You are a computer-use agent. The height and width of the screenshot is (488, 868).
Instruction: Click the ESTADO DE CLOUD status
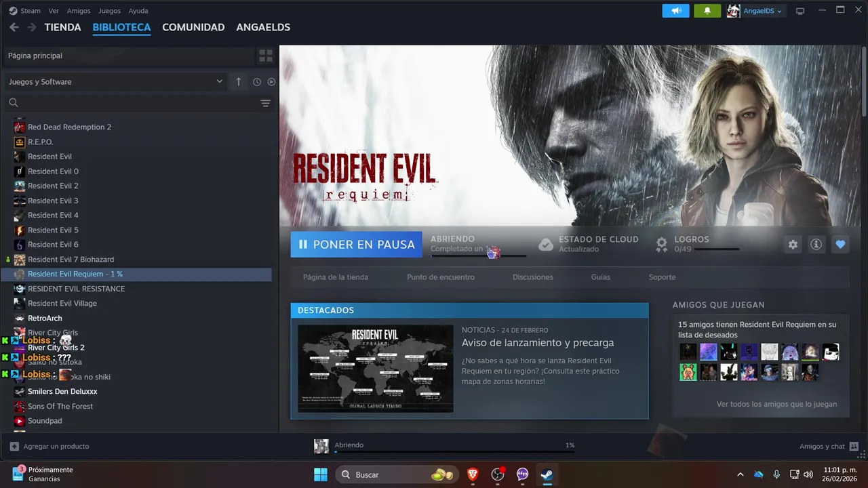click(x=589, y=244)
